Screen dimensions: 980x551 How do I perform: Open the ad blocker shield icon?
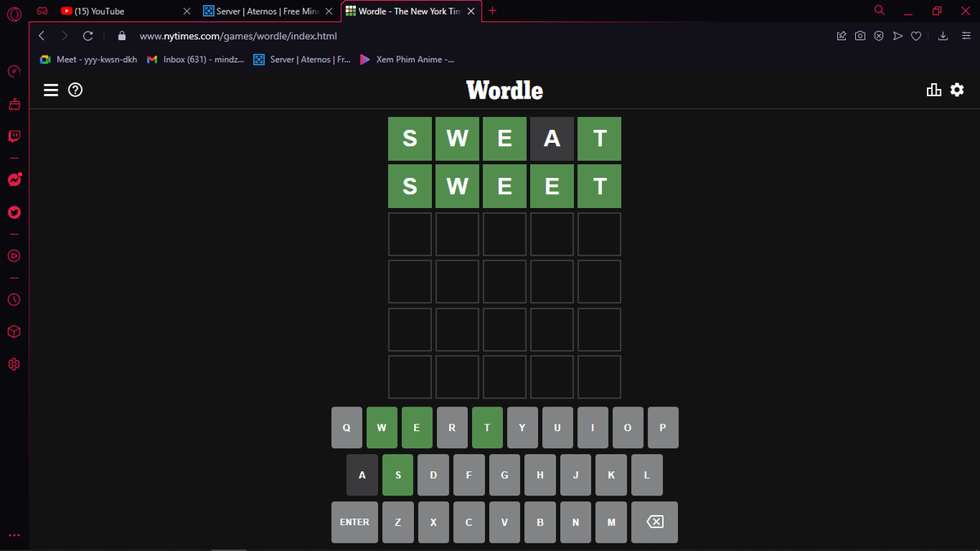tap(879, 36)
